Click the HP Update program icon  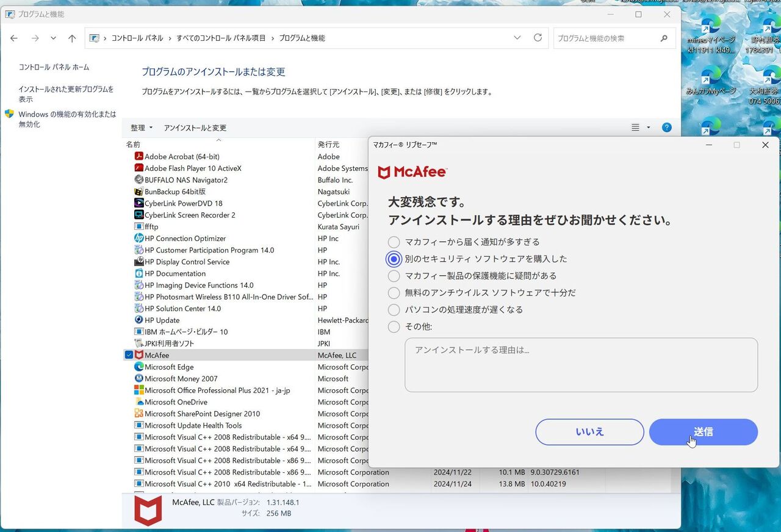point(139,320)
